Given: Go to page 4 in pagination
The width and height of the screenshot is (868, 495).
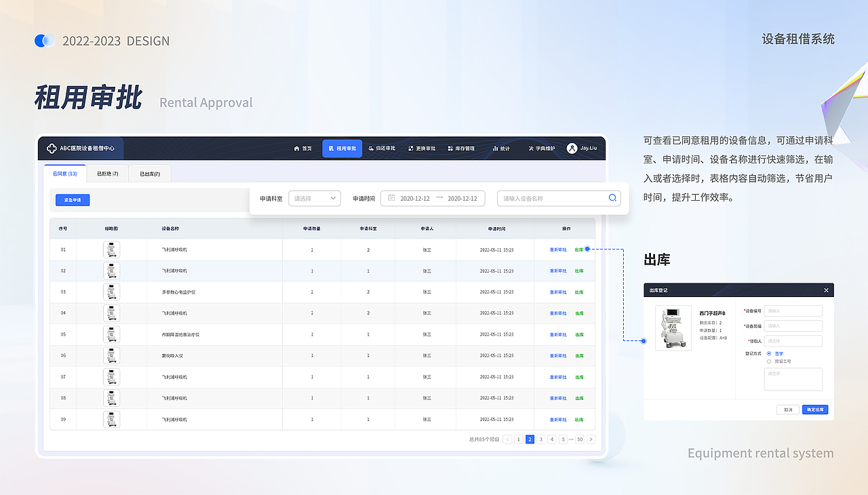Looking at the screenshot, I should pyautogui.click(x=552, y=439).
